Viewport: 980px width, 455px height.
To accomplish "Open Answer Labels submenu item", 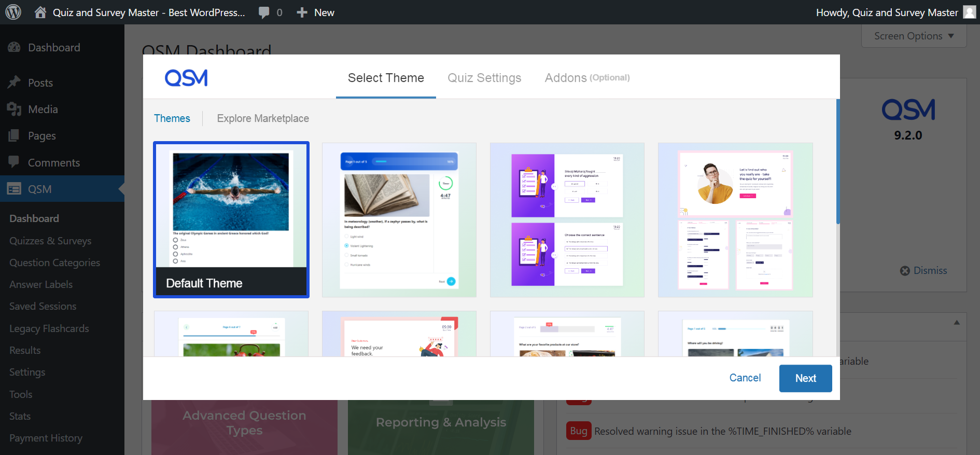I will click(41, 284).
